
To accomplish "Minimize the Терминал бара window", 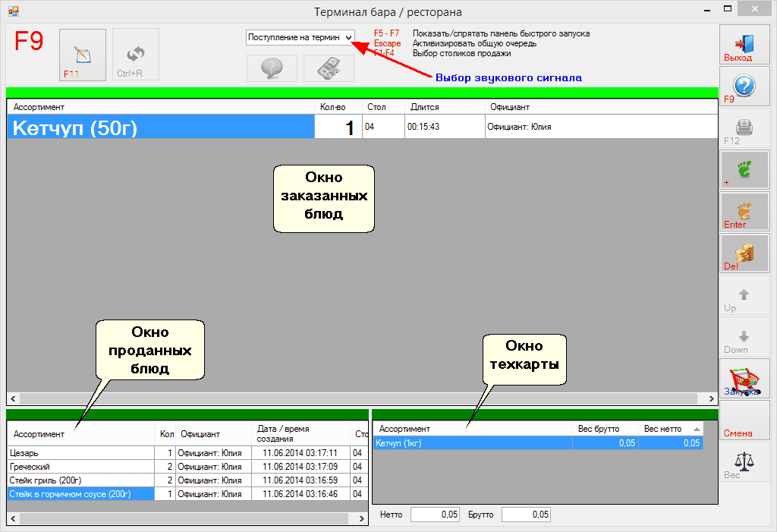I will tap(707, 9).
